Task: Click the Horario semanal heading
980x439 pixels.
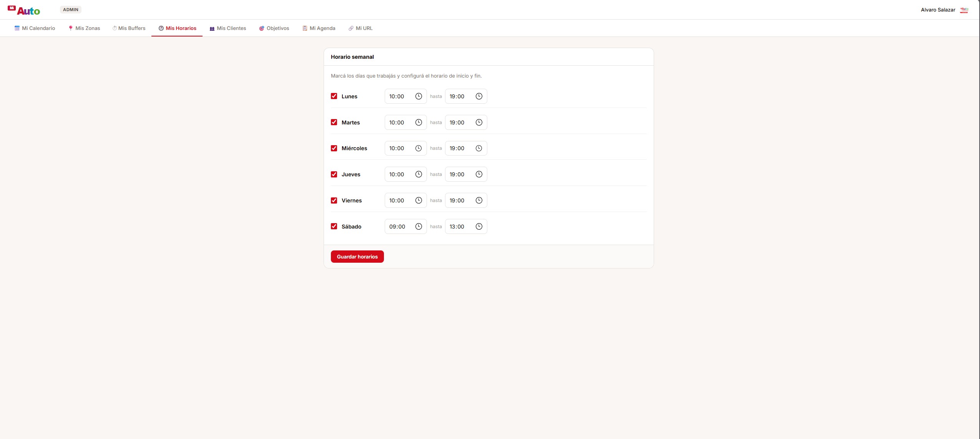Action: 352,57
